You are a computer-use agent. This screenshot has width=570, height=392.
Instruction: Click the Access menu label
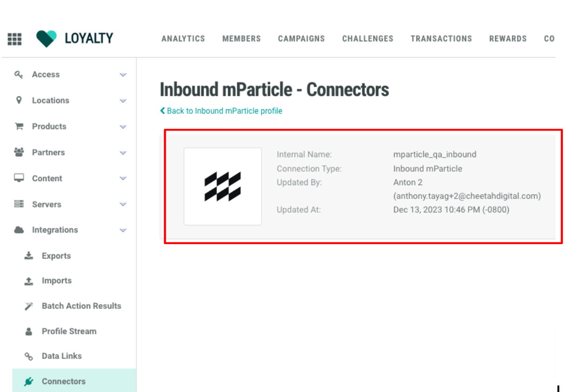click(46, 74)
